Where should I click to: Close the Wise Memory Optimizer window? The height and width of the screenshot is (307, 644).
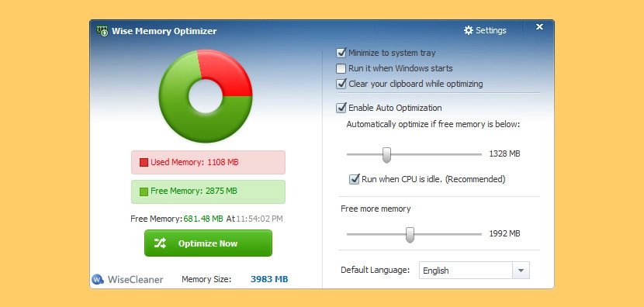[539, 27]
